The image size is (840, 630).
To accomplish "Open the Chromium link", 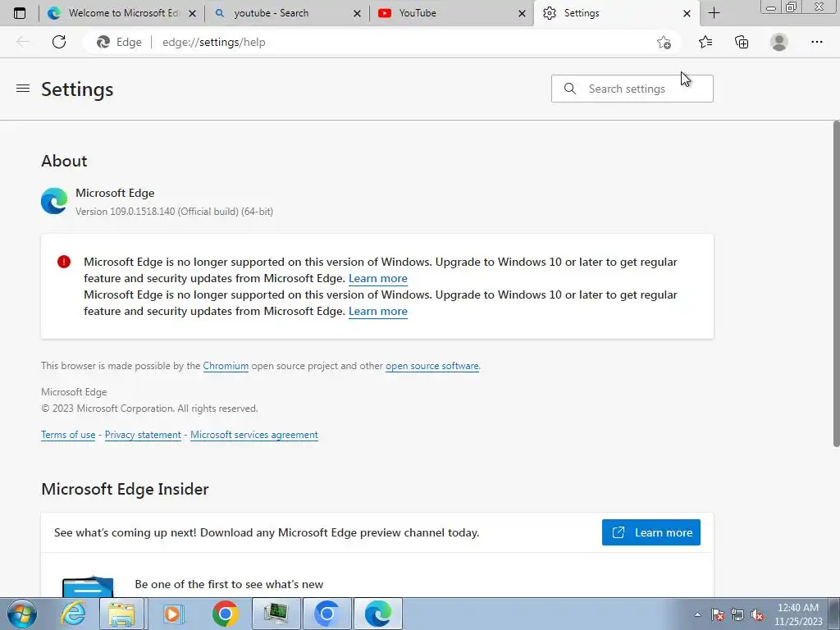I will [x=226, y=366].
